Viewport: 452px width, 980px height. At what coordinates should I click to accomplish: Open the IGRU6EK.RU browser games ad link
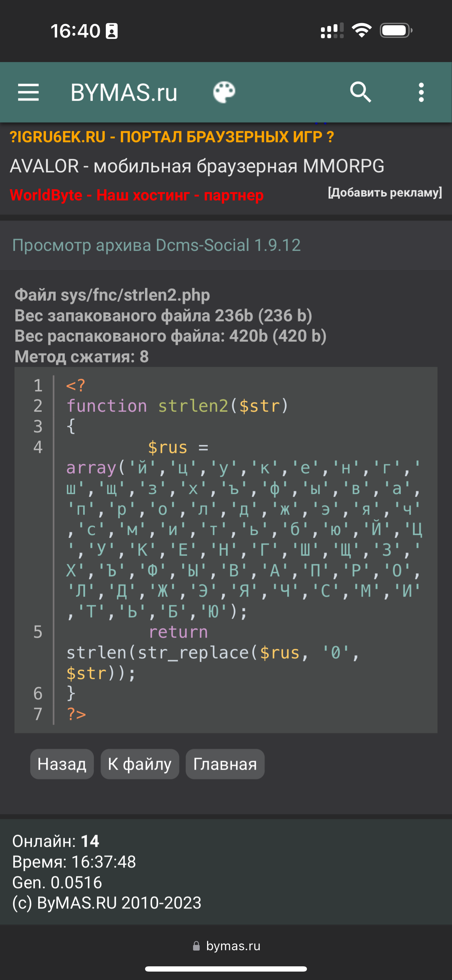click(x=172, y=137)
